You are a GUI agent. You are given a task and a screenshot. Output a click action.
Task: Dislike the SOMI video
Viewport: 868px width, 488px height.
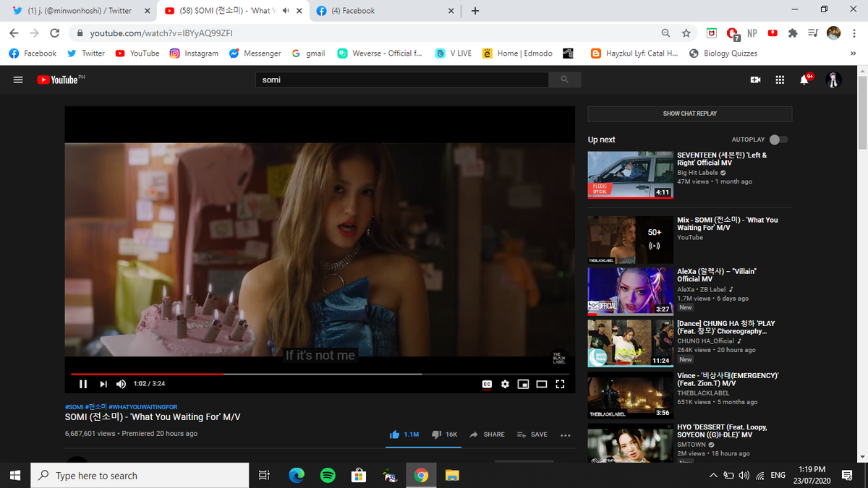tap(445, 435)
